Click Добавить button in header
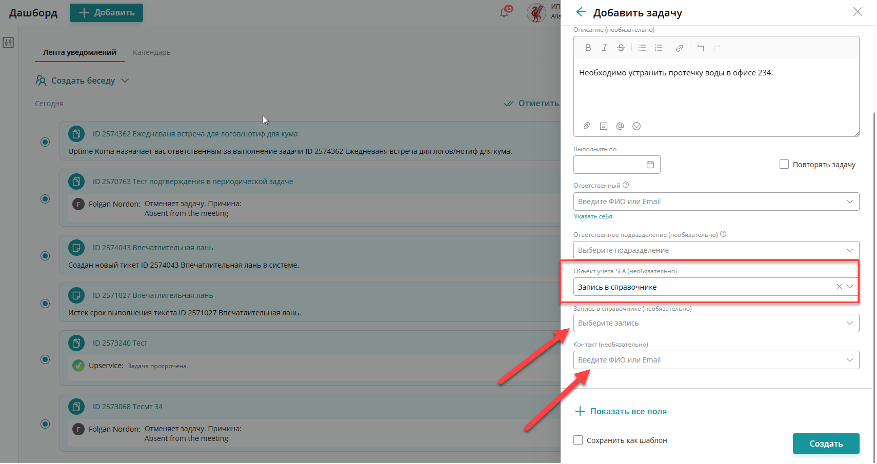The width and height of the screenshot is (877, 464). pyautogui.click(x=106, y=13)
